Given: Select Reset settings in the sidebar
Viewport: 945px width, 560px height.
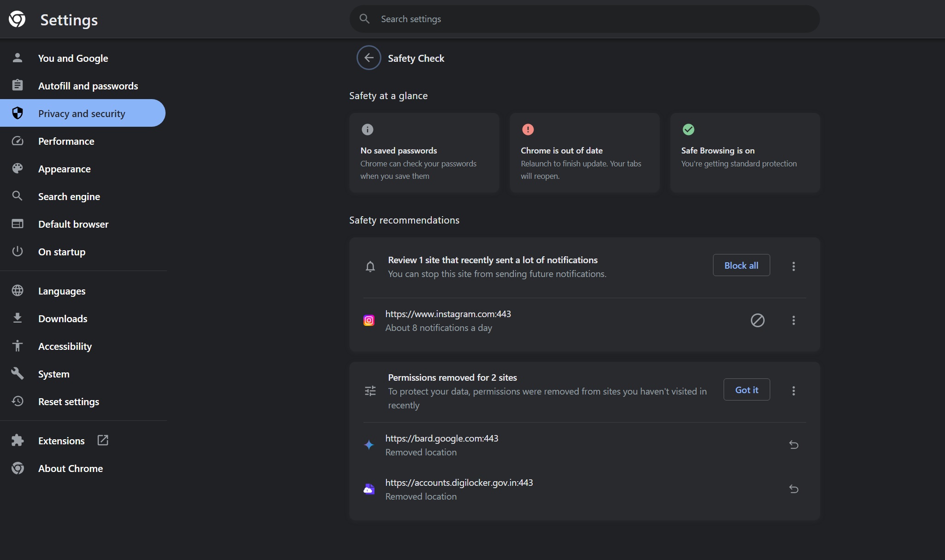Looking at the screenshot, I should tap(69, 401).
